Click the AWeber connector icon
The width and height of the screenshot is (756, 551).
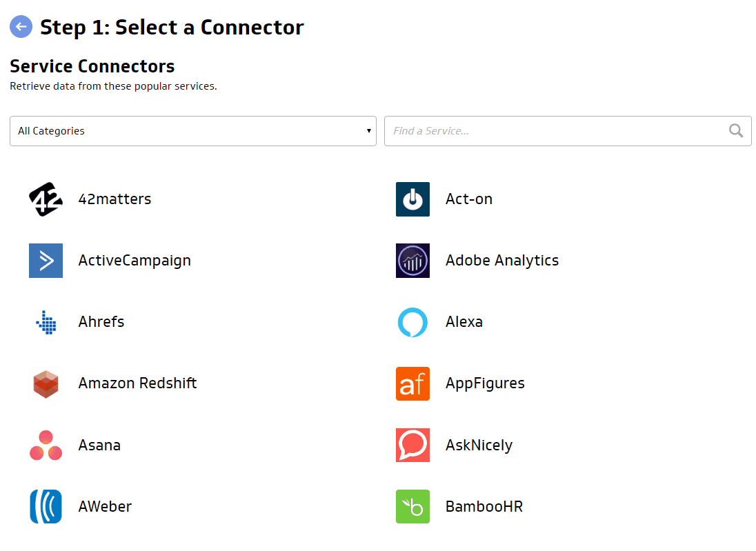tap(46, 506)
